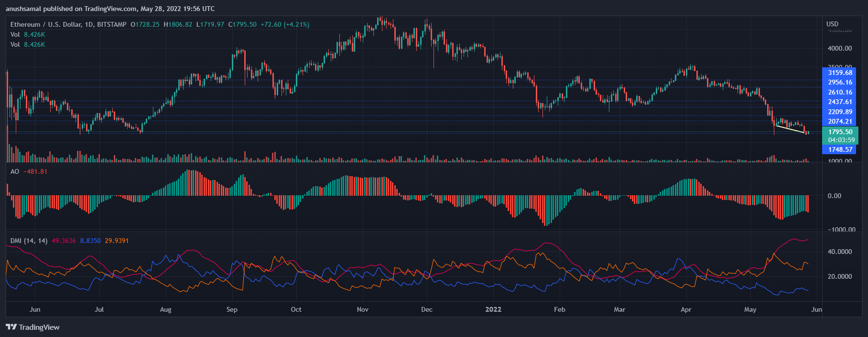Image resolution: width=868 pixels, height=337 pixels.
Task: Select the yellow trendline on the price chart
Action: 790,129
